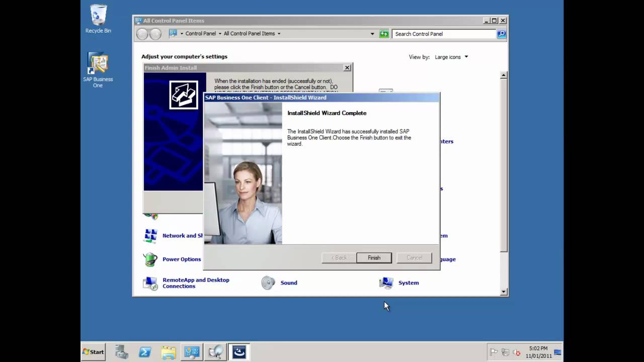Screen dimensions: 644x362
Task: Click the Power Options icon
Action: click(x=150, y=259)
